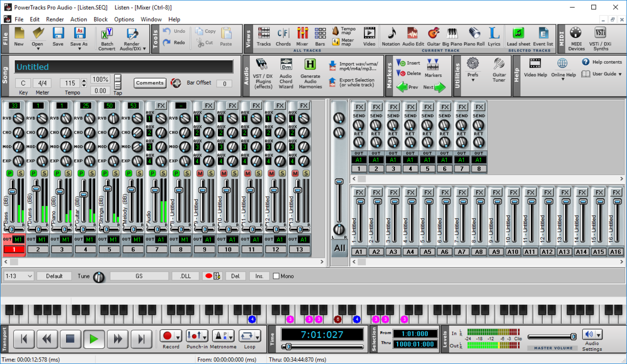This screenshot has width=627, height=364.
Task: Open the Guitar Tuner
Action: [x=499, y=70]
